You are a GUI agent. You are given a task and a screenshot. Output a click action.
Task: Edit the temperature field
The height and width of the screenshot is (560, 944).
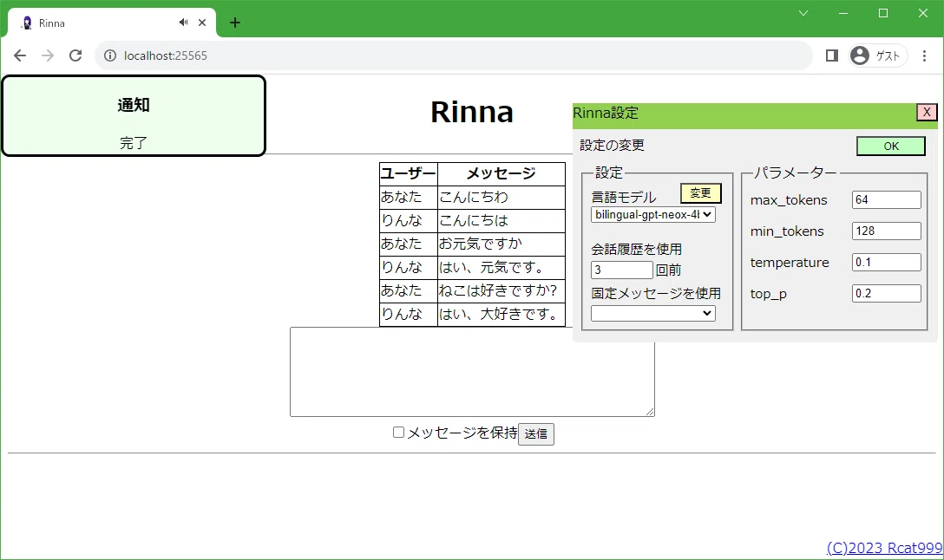click(886, 263)
